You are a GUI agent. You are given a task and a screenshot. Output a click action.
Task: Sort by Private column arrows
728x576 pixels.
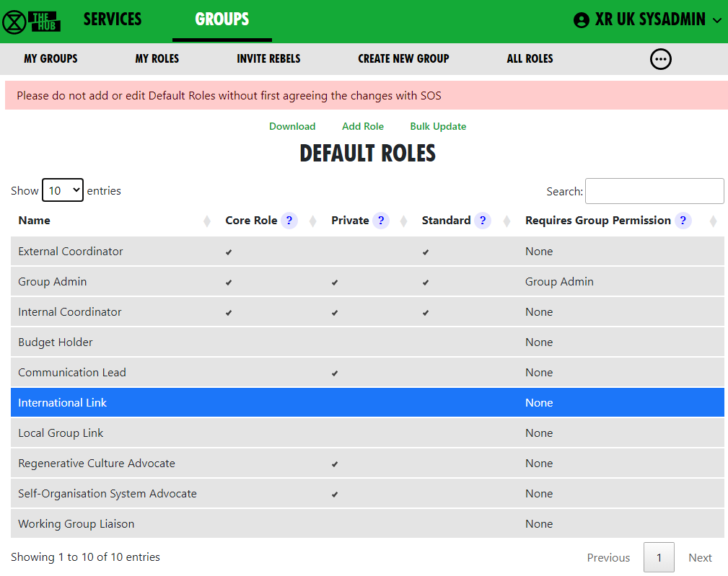pos(404,221)
